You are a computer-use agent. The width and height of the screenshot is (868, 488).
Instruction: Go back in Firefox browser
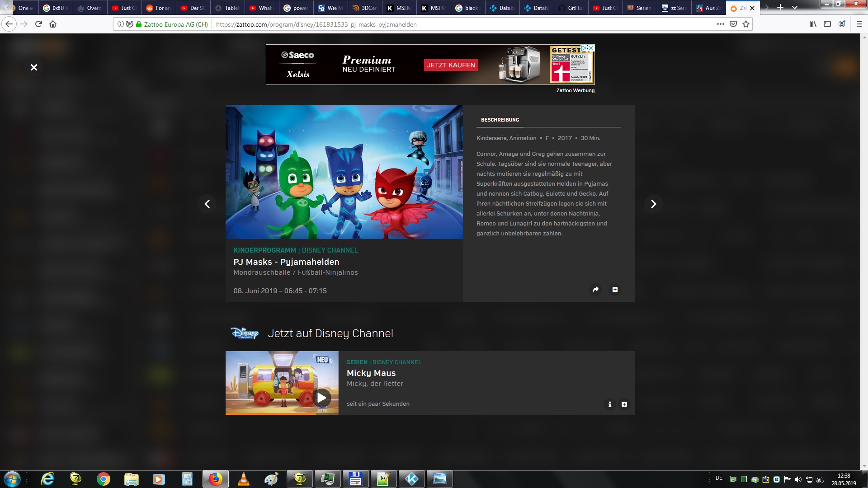[9, 24]
